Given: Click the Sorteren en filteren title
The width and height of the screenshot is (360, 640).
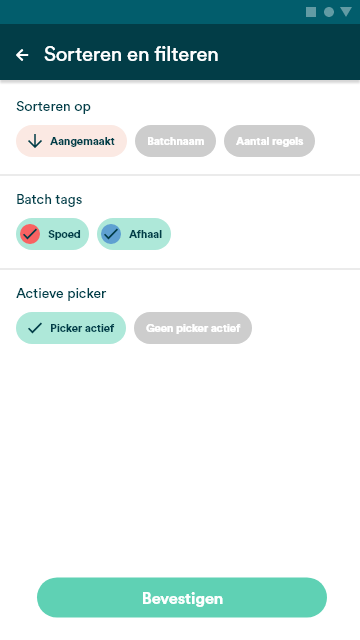Looking at the screenshot, I should click(x=131, y=54).
